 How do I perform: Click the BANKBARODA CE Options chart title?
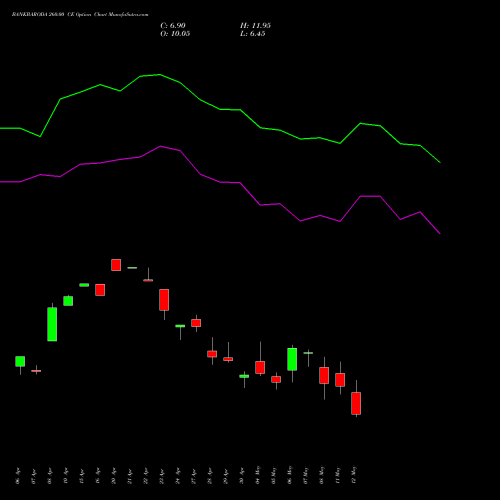click(80, 14)
